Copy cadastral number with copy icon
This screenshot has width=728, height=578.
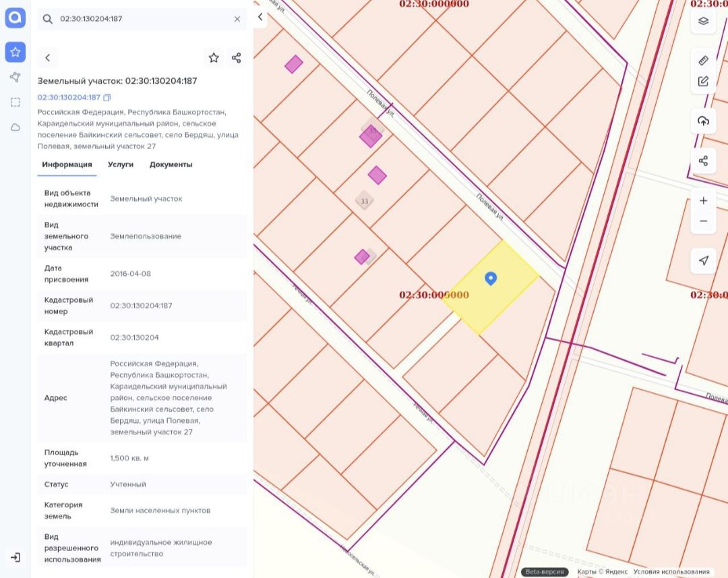click(x=107, y=98)
